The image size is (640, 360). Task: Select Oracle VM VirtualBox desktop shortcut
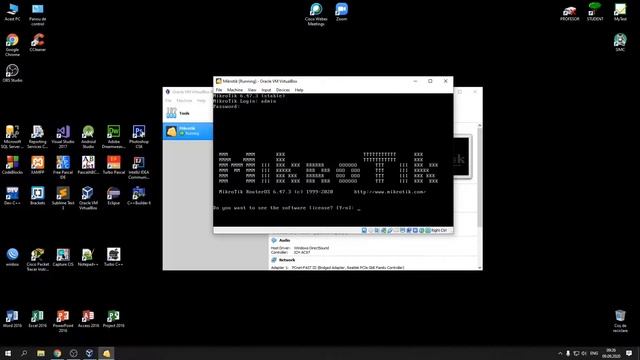88,198
